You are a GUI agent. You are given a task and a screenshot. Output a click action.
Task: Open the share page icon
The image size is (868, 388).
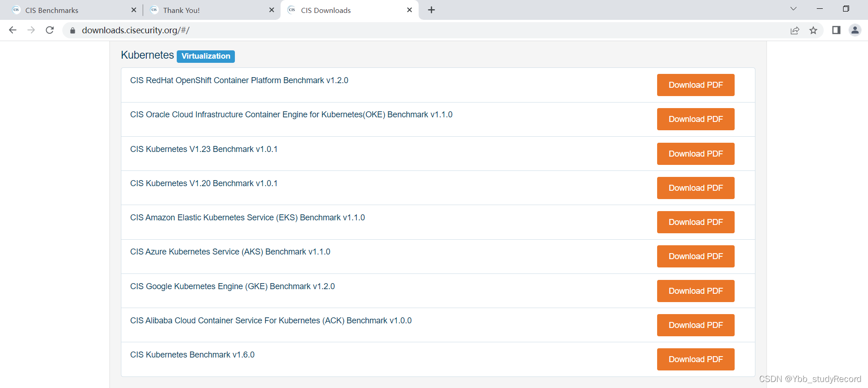(x=795, y=30)
